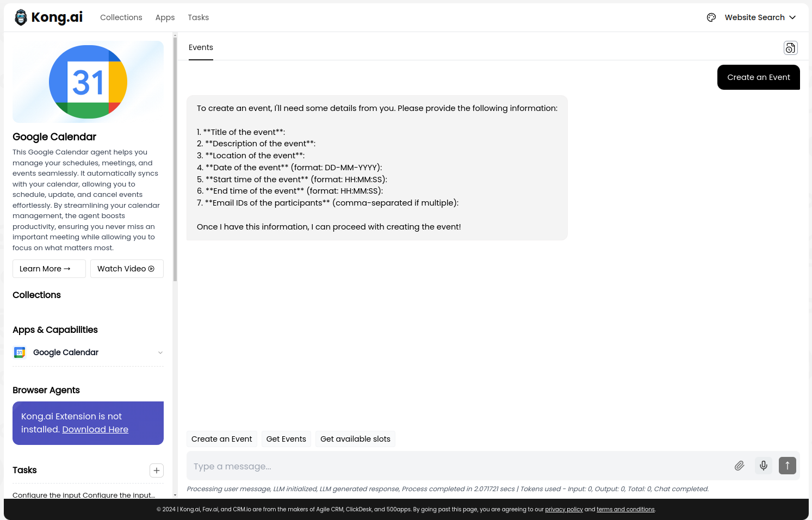Click the Download Here extension link
Image resolution: width=812 pixels, height=520 pixels.
pos(95,429)
